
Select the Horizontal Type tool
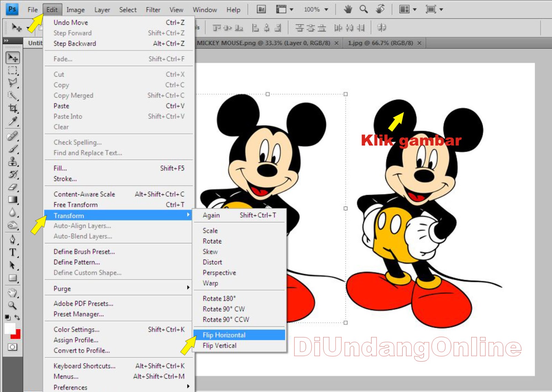[13, 252]
